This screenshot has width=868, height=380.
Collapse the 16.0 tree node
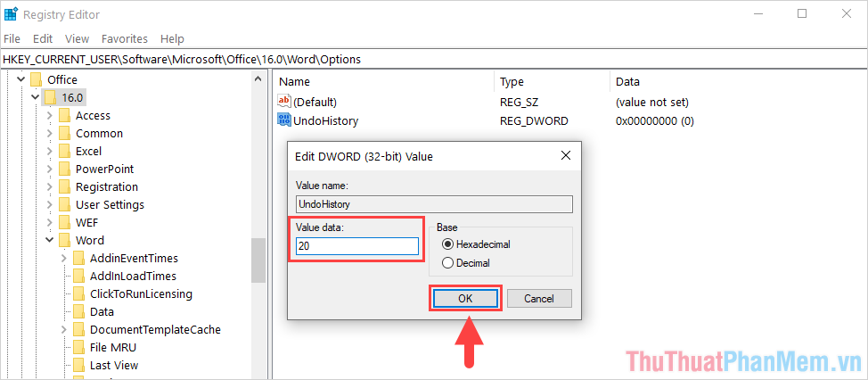coord(36,97)
